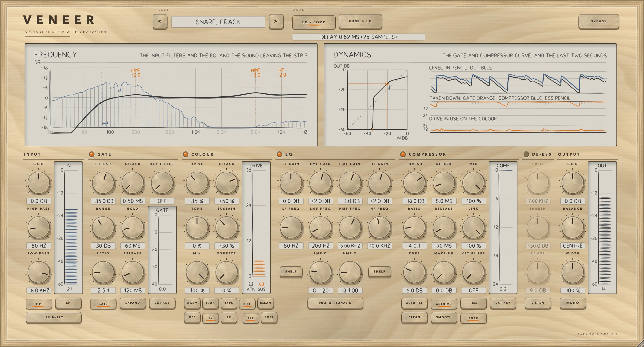Viewport: 644px width, 347px height.
Task: Click the POLARITY button
Action: click(53, 317)
